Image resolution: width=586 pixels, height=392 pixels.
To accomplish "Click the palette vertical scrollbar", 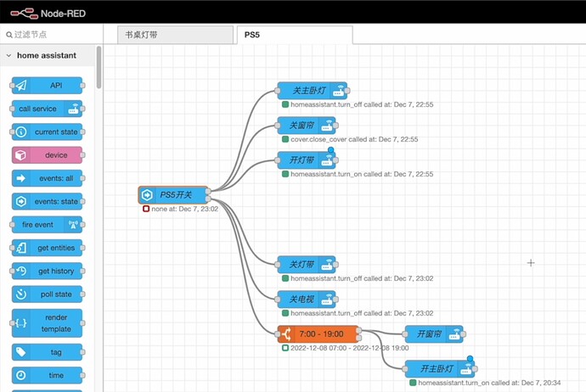I will pyautogui.click(x=99, y=68).
